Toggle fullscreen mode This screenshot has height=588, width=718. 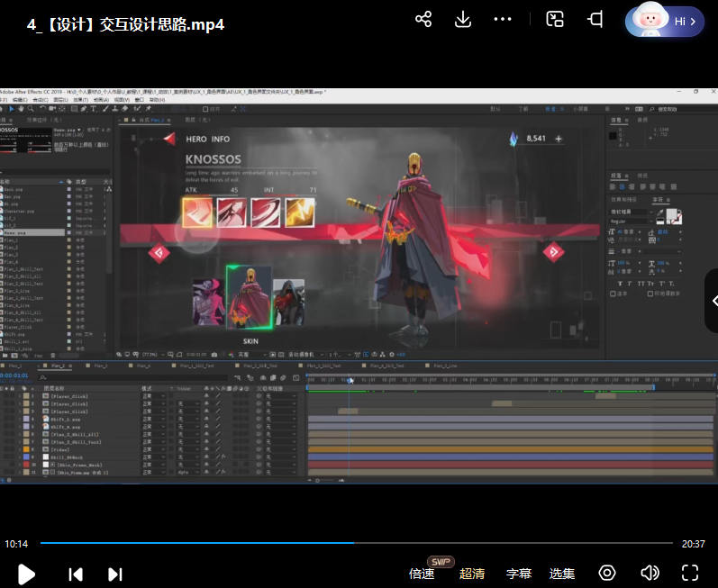click(x=690, y=574)
